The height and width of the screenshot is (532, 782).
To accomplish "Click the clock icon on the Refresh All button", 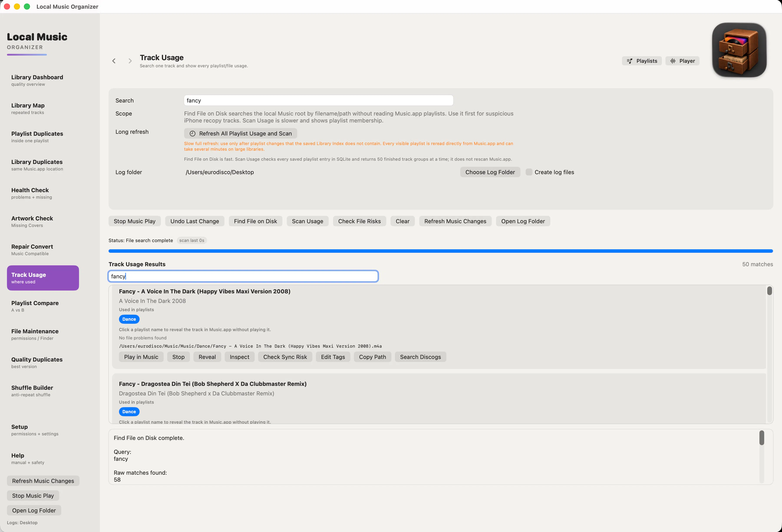I will coord(193,134).
